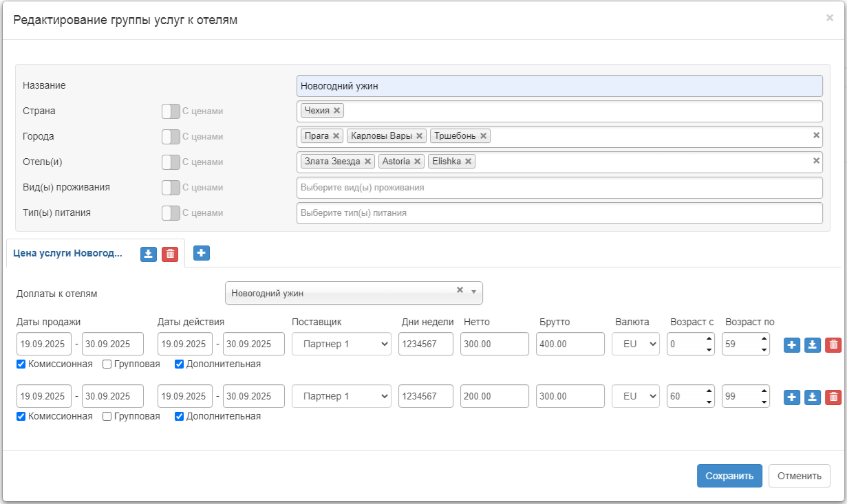The height and width of the screenshot is (504, 847).
Task: Click download icon on second price row
Action: (813, 397)
